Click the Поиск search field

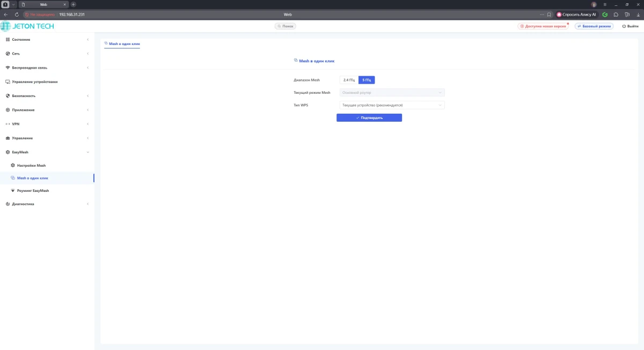(286, 26)
